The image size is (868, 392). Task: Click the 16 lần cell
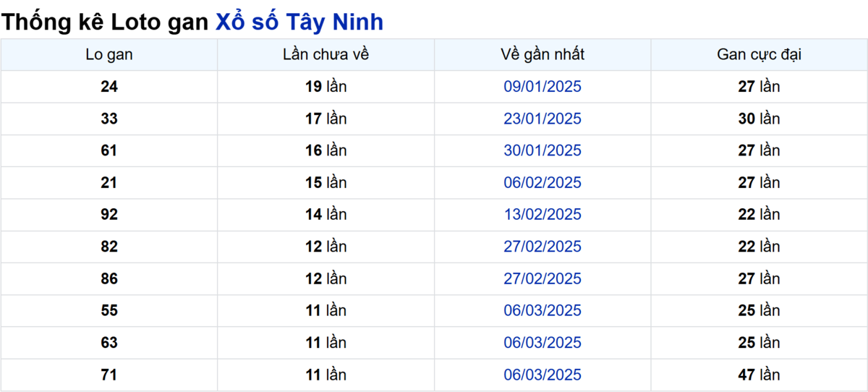326,150
